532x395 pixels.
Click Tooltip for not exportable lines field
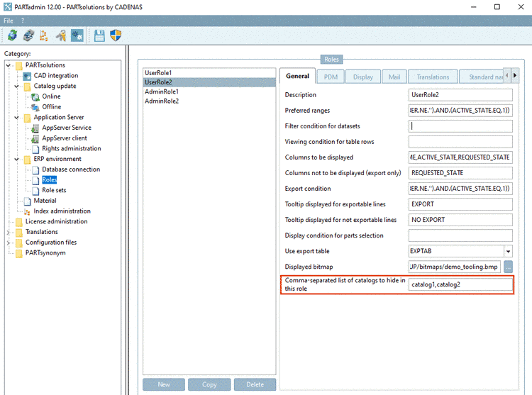click(x=460, y=220)
